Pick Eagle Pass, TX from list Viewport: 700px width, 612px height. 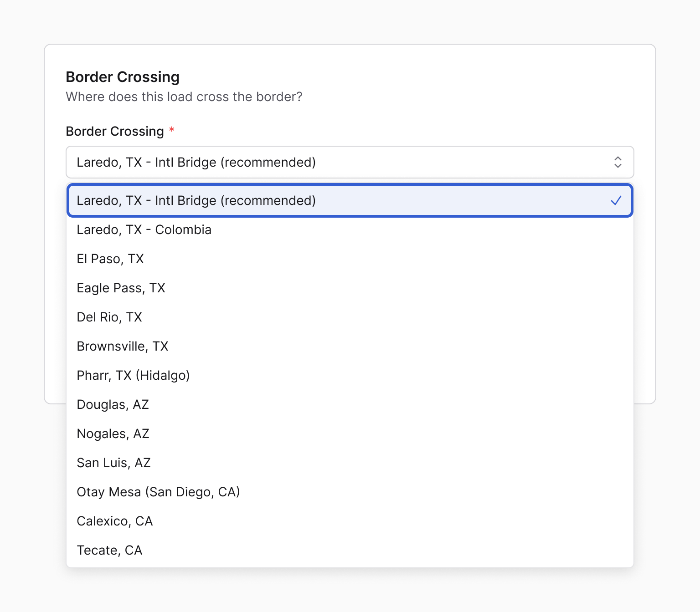(350, 288)
